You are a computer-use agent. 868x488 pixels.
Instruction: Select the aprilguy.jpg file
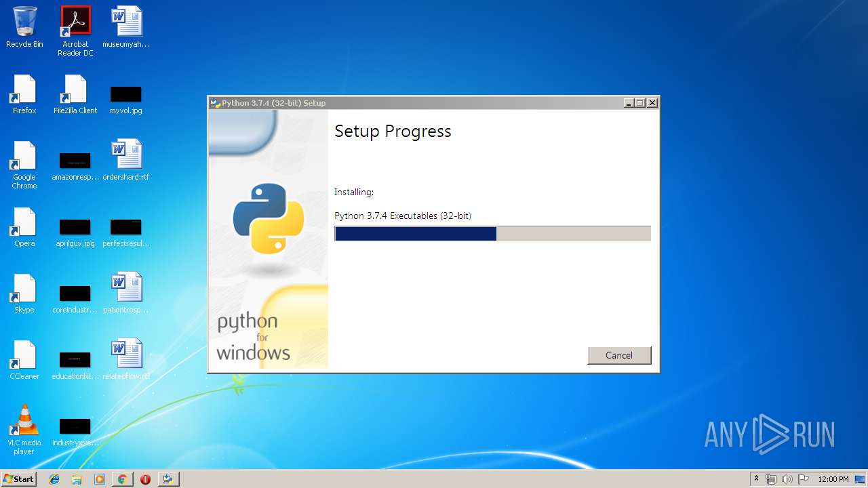pos(75,233)
